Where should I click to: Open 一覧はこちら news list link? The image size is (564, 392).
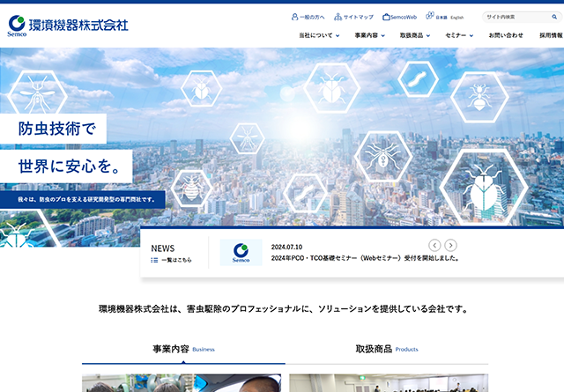[x=176, y=260]
